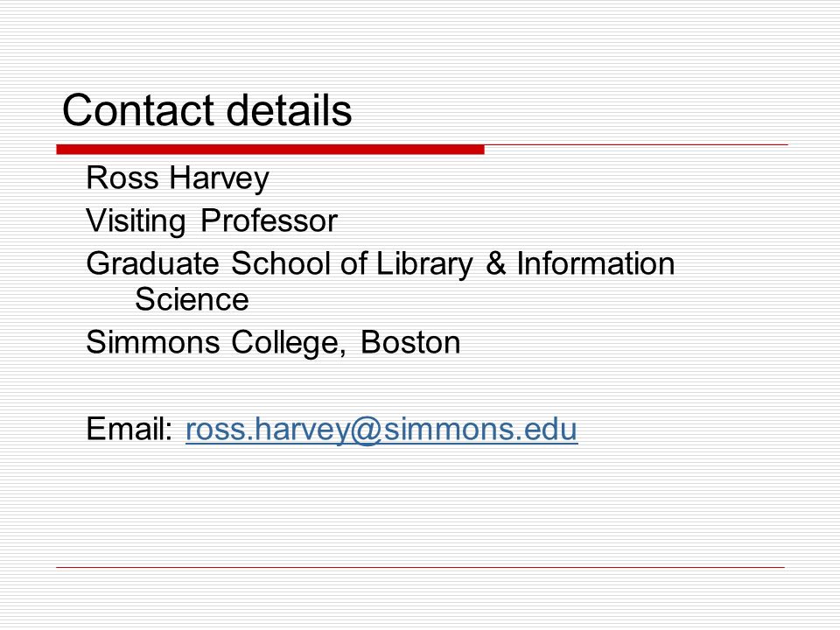This screenshot has width=840, height=630.
Task: Click the ampersand in the school name
Action: pyautogui.click(x=495, y=263)
